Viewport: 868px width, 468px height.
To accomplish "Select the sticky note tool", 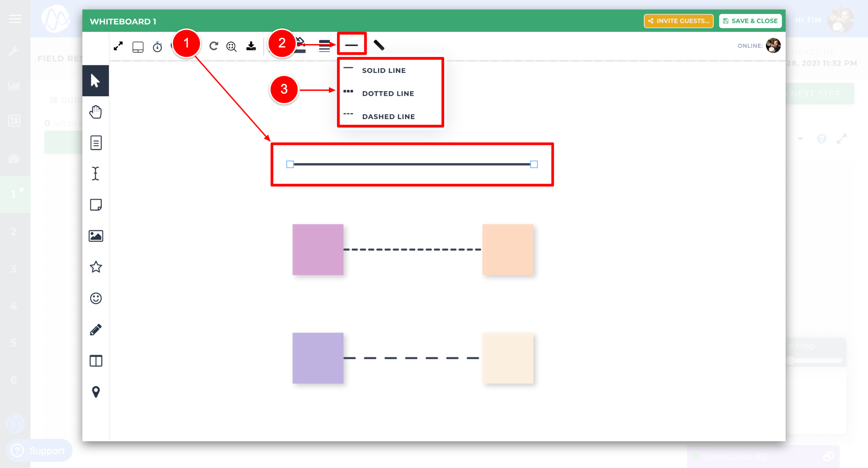I will (96, 205).
